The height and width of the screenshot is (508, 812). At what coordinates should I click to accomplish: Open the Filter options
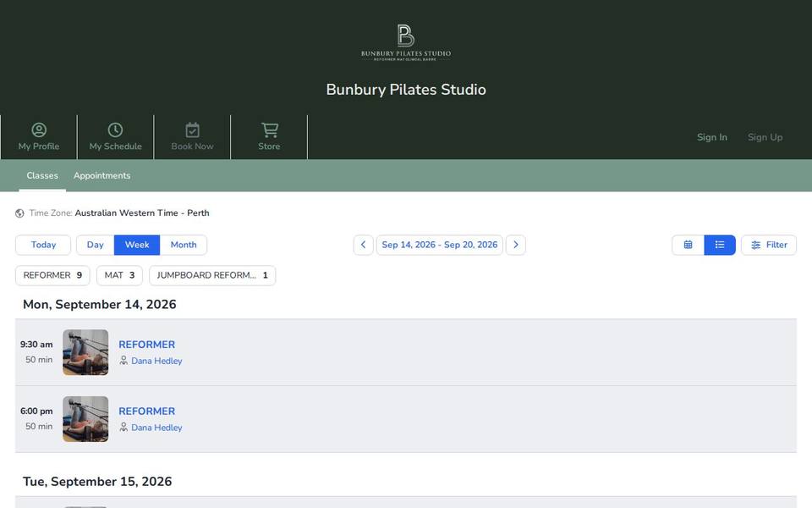tap(769, 245)
